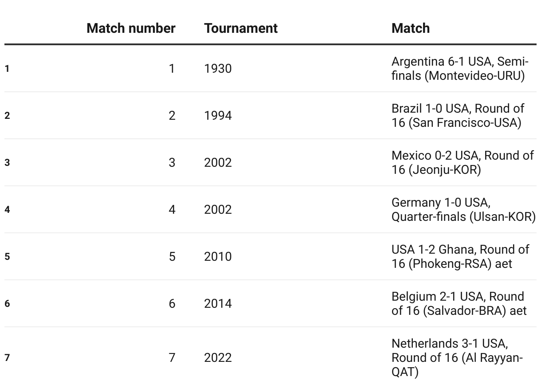The height and width of the screenshot is (392, 541).
Task: Click the Match column header
Action: click(x=411, y=28)
